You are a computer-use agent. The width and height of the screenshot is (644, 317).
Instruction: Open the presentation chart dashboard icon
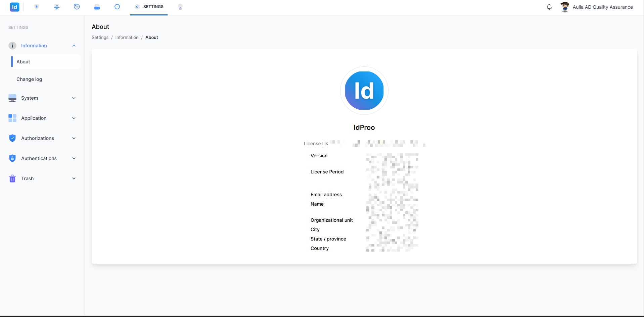click(57, 7)
